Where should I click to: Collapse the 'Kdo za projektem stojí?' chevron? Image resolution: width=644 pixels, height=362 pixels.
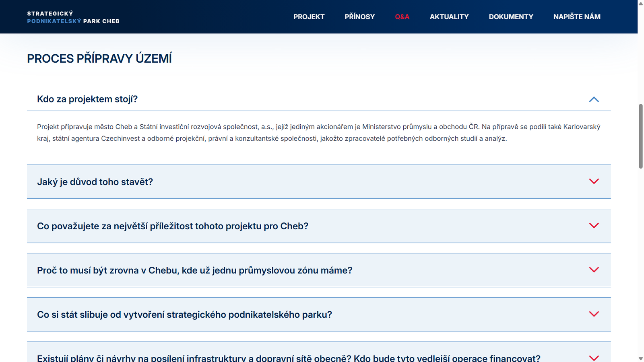[594, 99]
